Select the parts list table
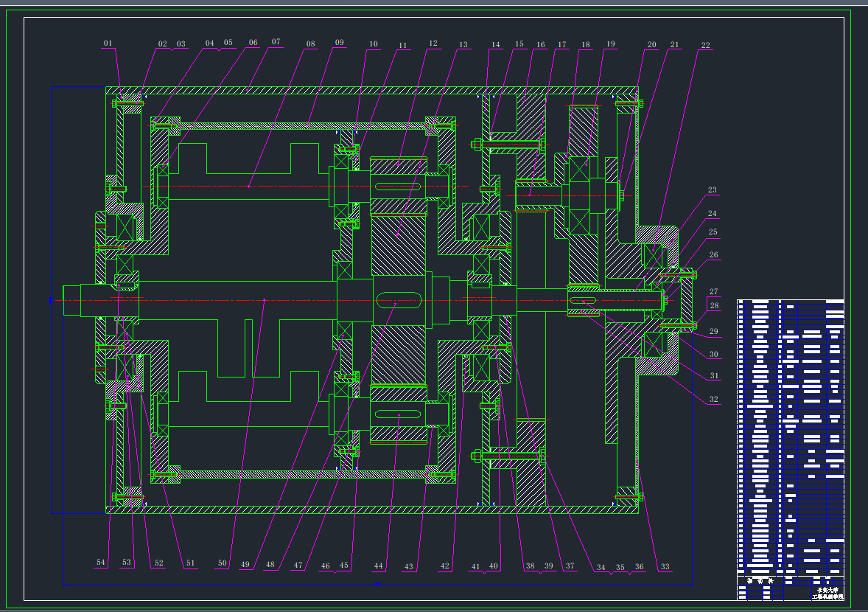The height and width of the screenshot is (612, 868). (790, 439)
